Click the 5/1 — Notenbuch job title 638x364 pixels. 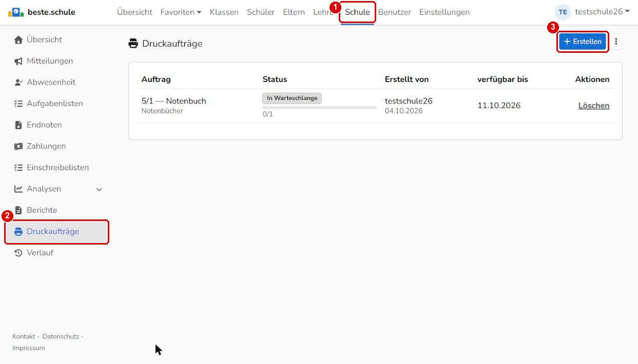click(174, 101)
